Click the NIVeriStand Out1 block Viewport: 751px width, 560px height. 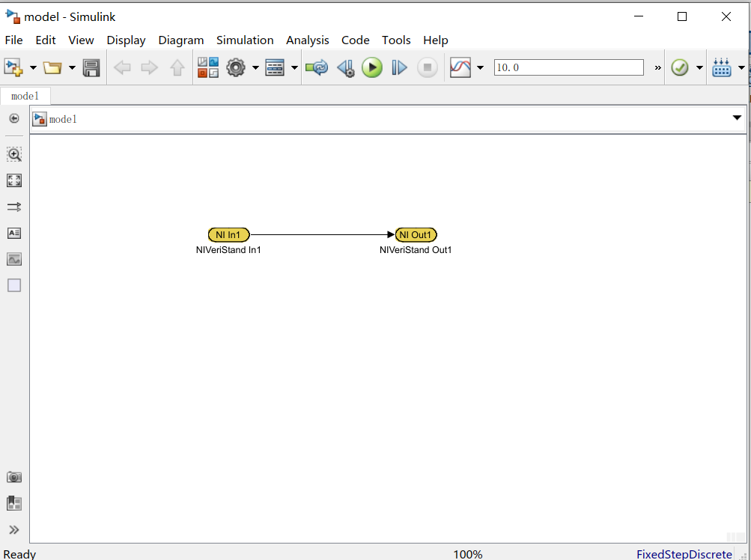pos(416,234)
